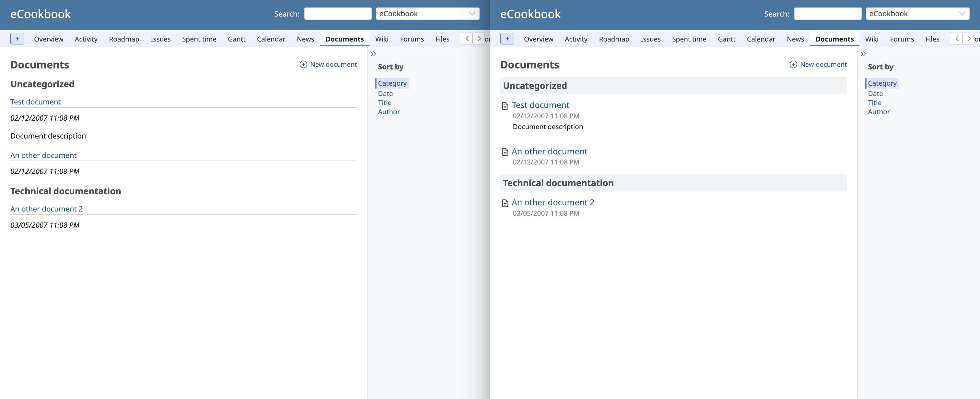Open Test document link in left window
This screenshot has height=399, width=980.
tap(35, 102)
